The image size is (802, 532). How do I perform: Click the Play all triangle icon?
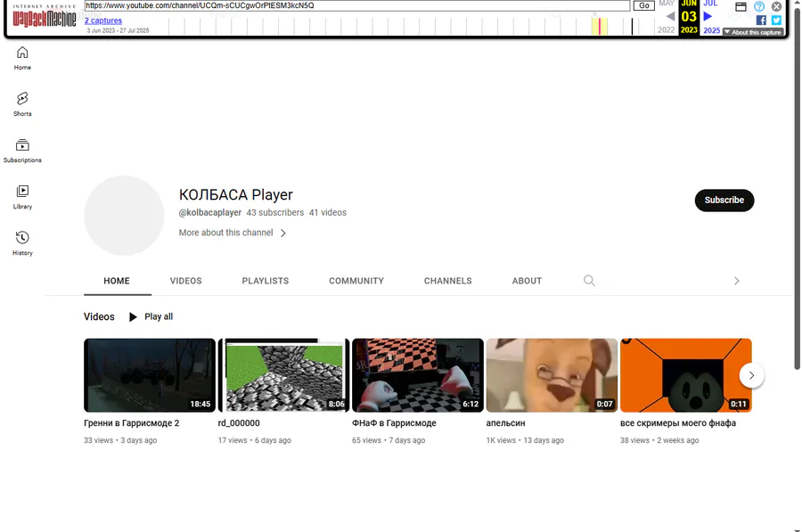point(133,316)
